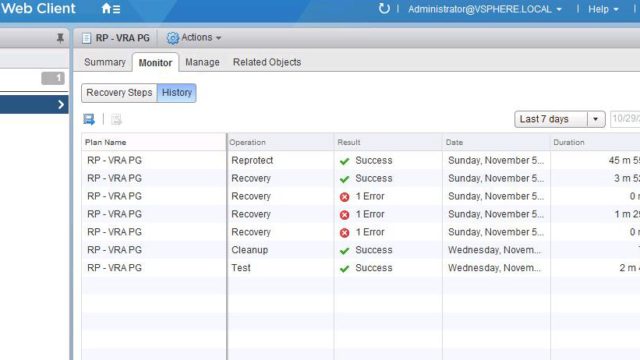
Task: Switch to the Monitor tab
Action: 155,62
